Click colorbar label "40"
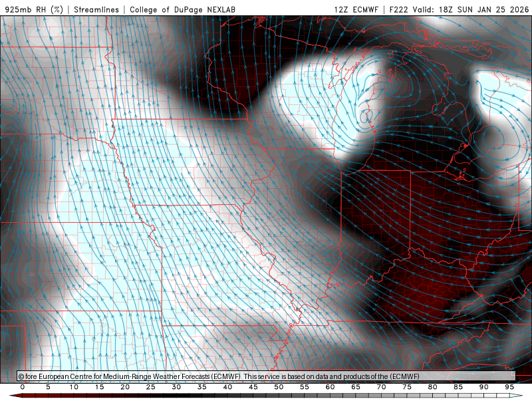532x399 pixels. pyautogui.click(x=227, y=387)
